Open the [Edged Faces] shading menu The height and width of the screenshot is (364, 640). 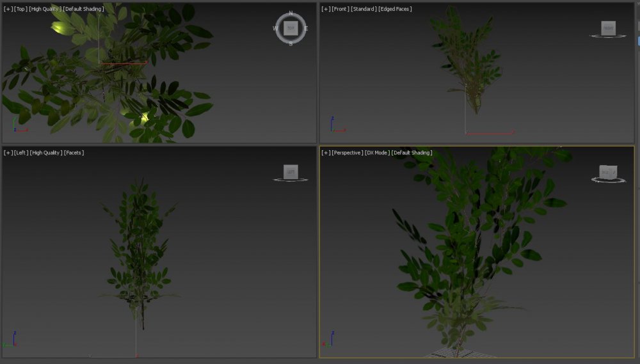click(395, 9)
